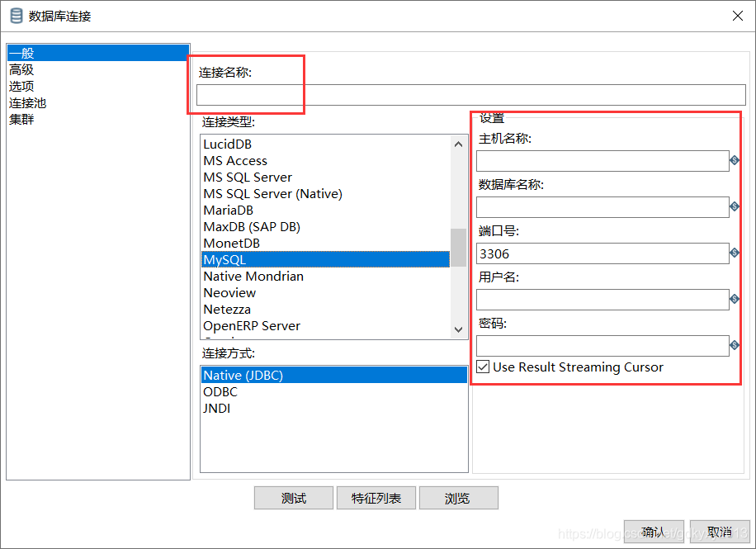Select MySQL connection type

(x=326, y=259)
